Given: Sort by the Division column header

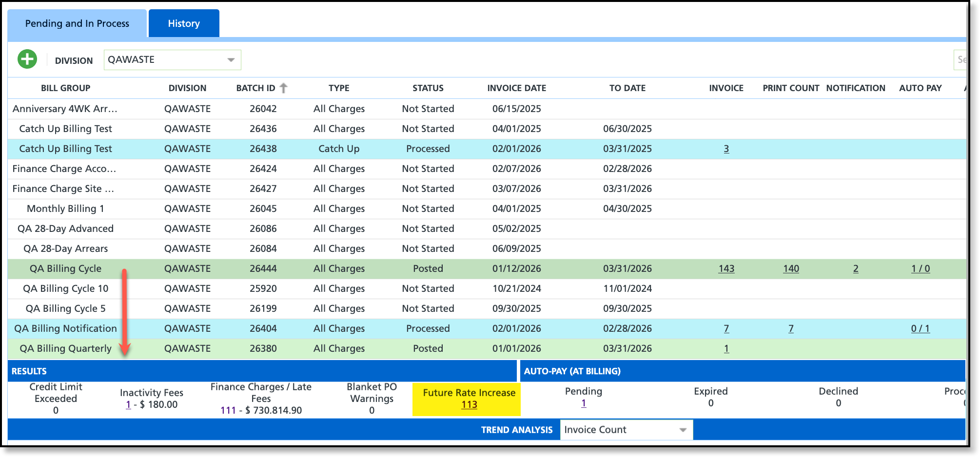Looking at the screenshot, I should [x=188, y=88].
